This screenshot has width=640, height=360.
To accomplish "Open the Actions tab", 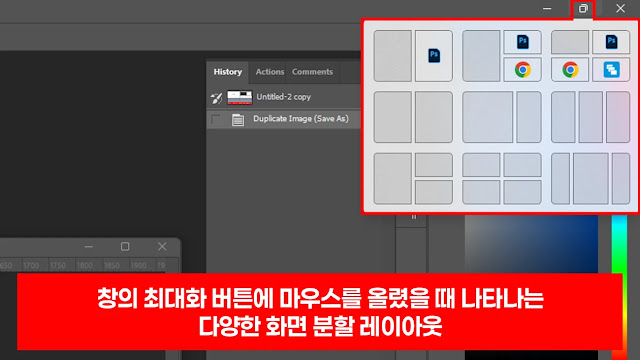I will tap(269, 72).
